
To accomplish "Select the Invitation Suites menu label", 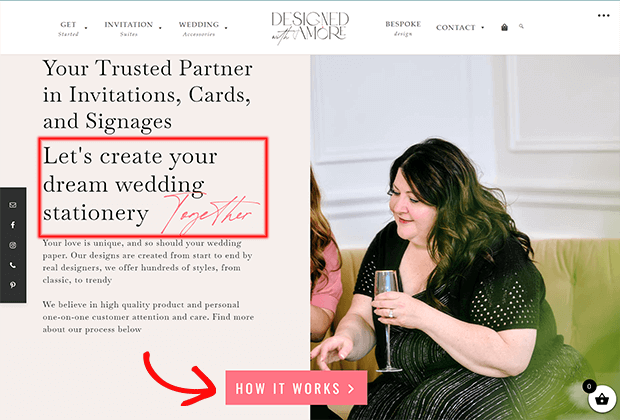I will [x=129, y=28].
